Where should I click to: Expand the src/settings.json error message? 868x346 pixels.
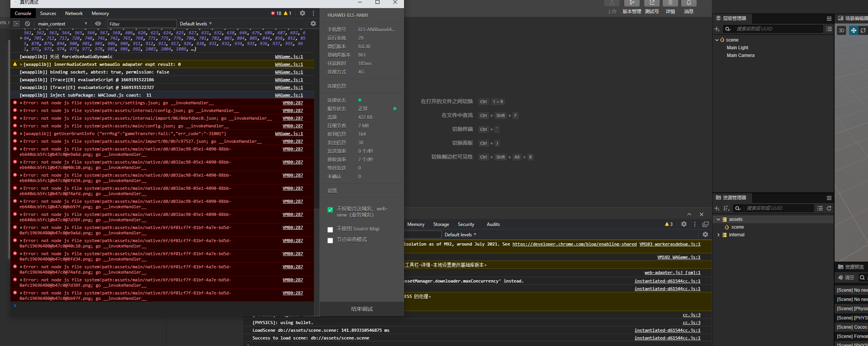click(x=21, y=103)
